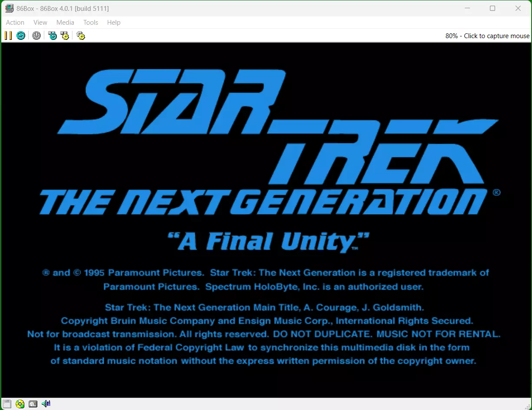Send Ctrl+Alt+Del via toolbar icon
This screenshot has width=532, height=410.
[53, 36]
